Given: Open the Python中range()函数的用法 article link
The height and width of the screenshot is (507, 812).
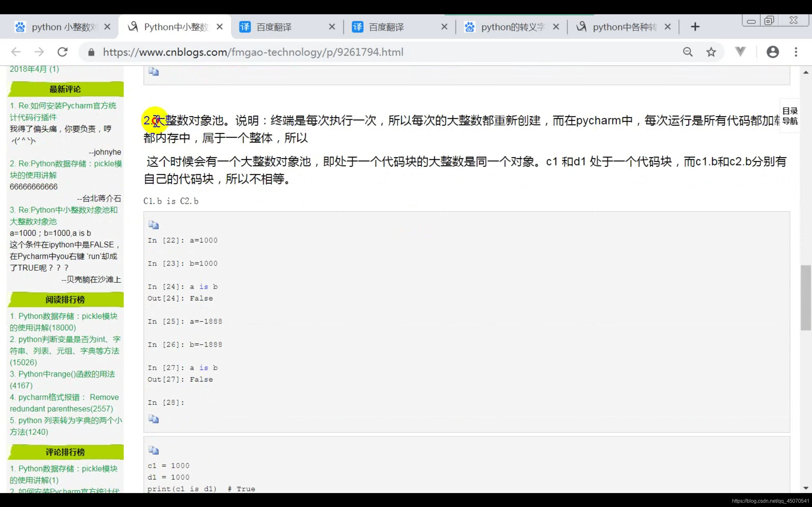Looking at the screenshot, I should pos(66,374).
